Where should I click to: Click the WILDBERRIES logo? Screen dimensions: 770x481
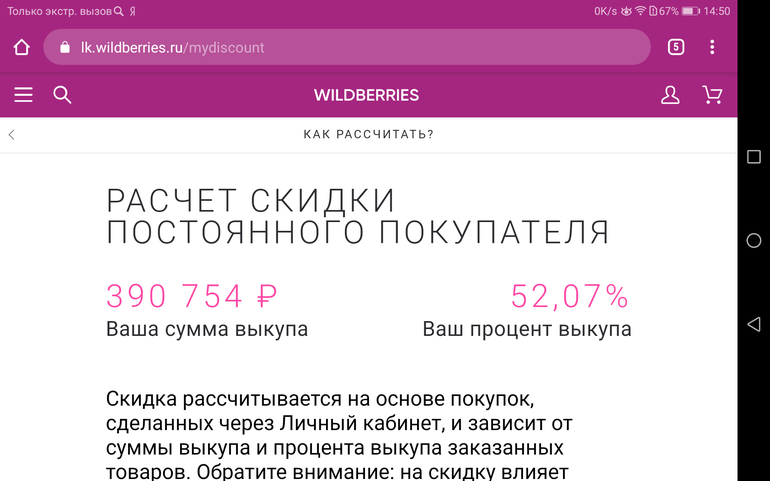[x=366, y=96]
